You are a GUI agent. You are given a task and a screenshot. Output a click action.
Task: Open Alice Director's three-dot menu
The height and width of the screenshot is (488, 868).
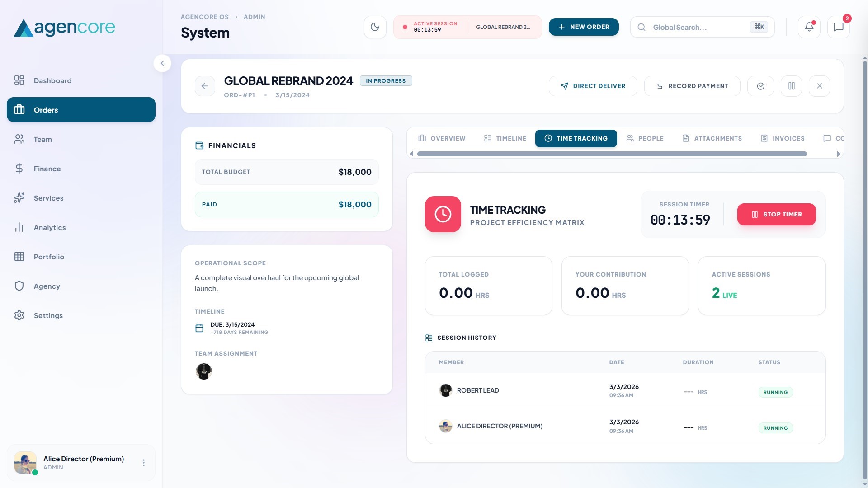click(x=144, y=463)
